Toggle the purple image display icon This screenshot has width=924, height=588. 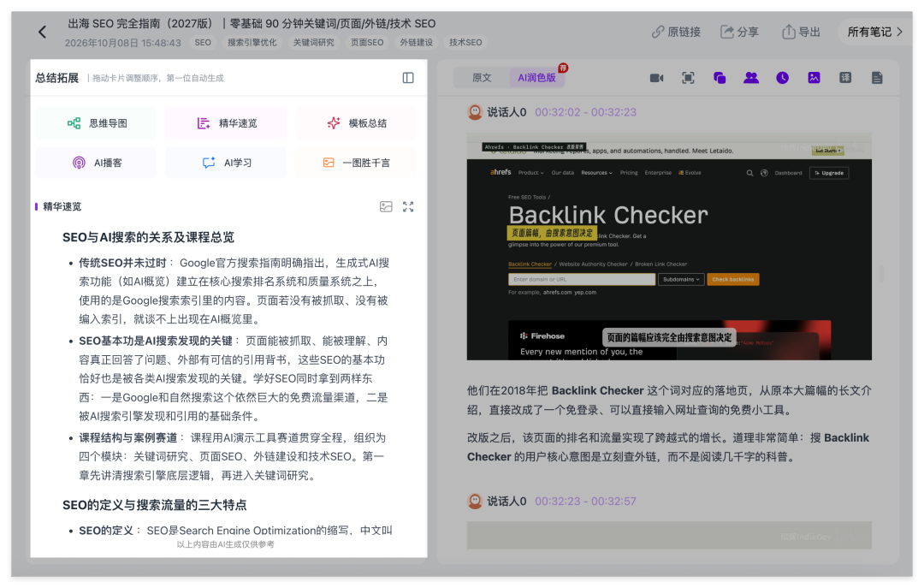pyautogui.click(x=814, y=78)
